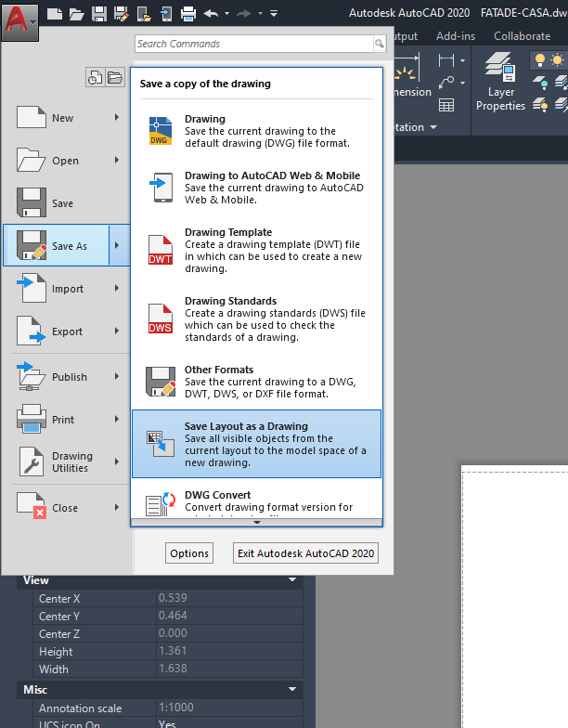
Task: Click the search magnifier icon
Action: pos(380,44)
